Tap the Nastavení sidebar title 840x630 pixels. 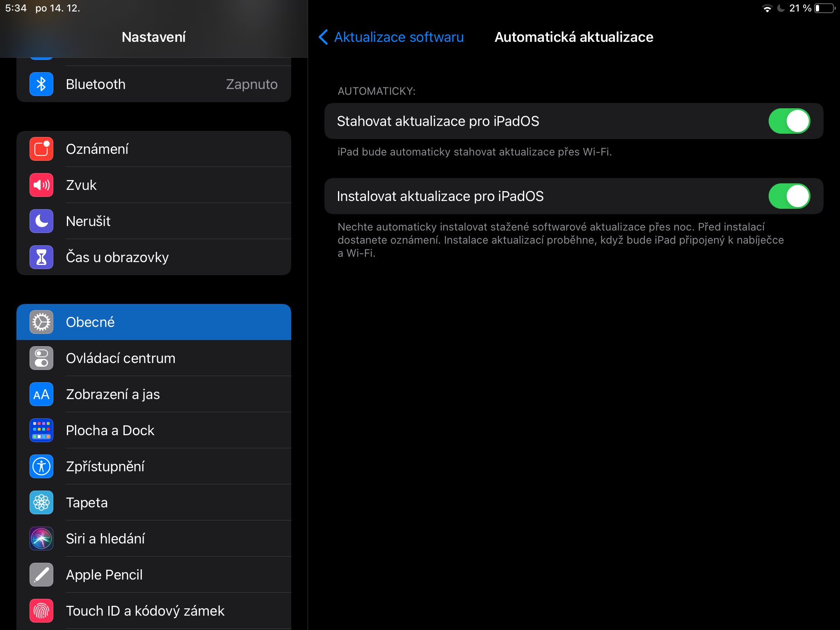pos(154,37)
